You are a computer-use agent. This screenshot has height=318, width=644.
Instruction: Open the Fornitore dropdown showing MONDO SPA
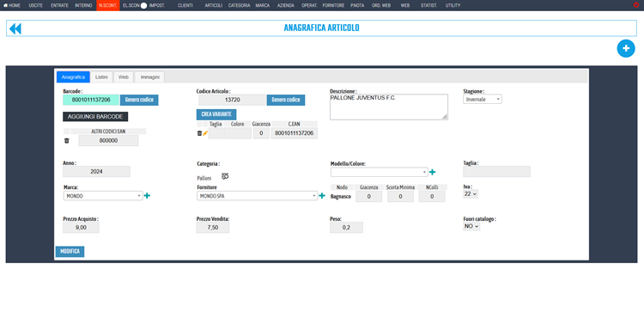258,196
